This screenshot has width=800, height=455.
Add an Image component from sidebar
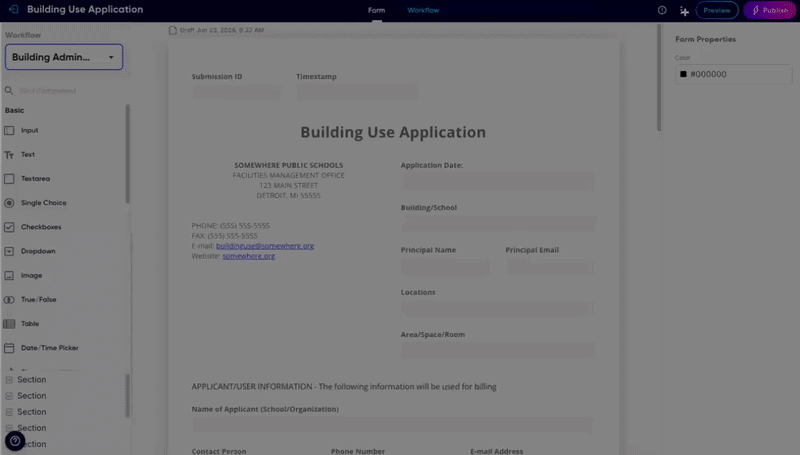pos(31,275)
